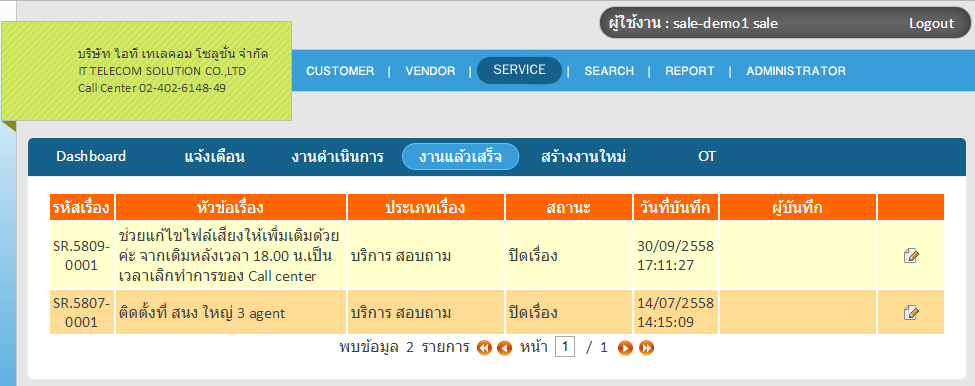Go to previous page arrow icon
Viewport: 975px width, 386px height.
(504, 348)
